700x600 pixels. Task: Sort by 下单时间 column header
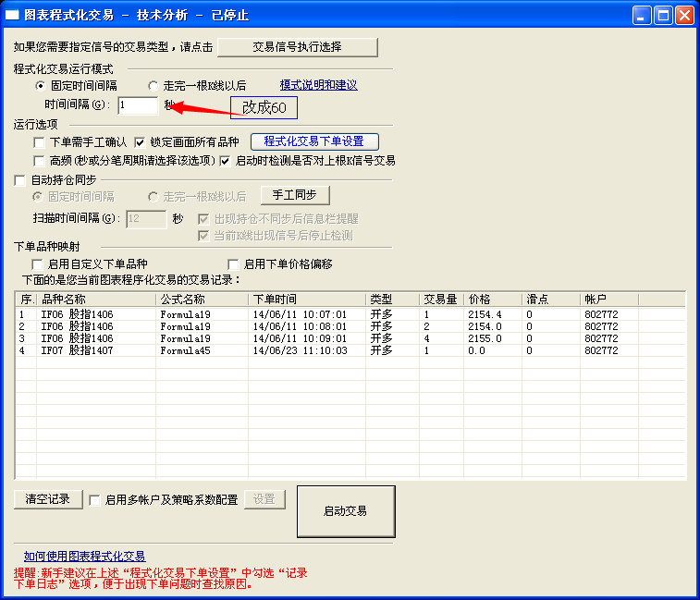point(307,300)
